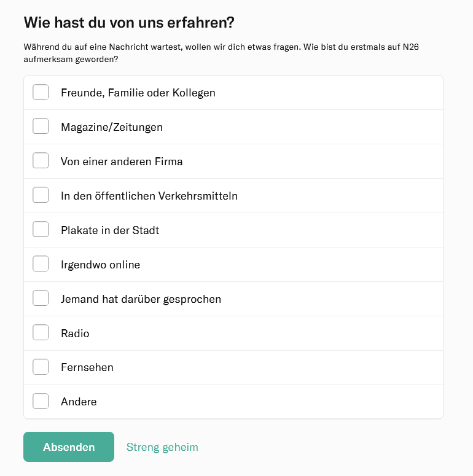
Task: Check the Freunde, Familie oder Kollegen checkbox
Action: [x=41, y=93]
